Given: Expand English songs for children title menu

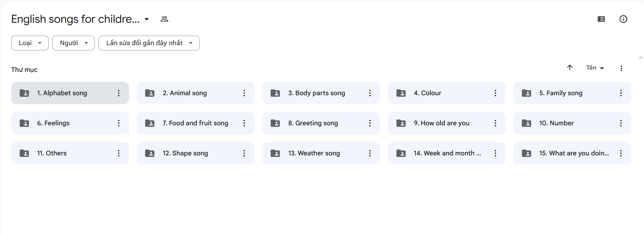Looking at the screenshot, I should pos(147,19).
